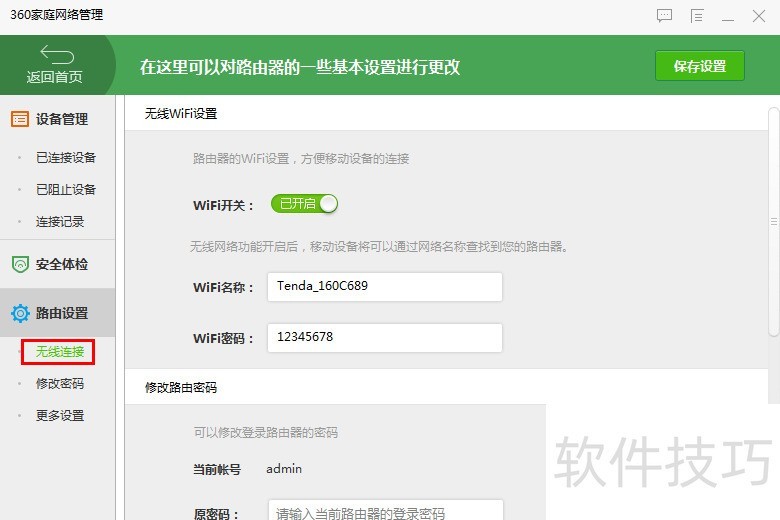Close the 360家庭网络管理 window
Viewport: 780px width, 520px height.
[759, 16]
